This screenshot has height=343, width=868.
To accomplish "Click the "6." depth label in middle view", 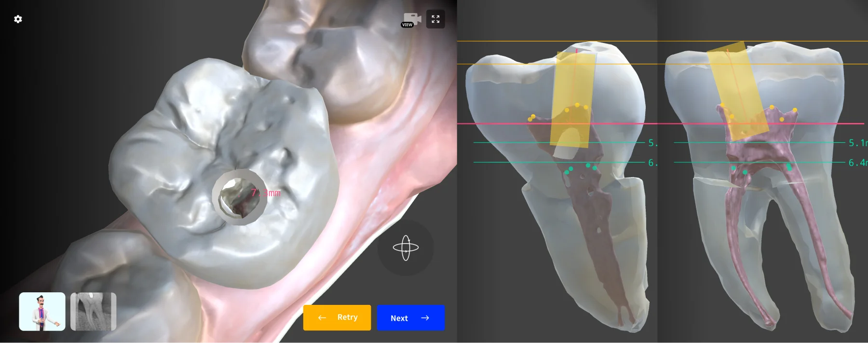I will pyautogui.click(x=653, y=163).
